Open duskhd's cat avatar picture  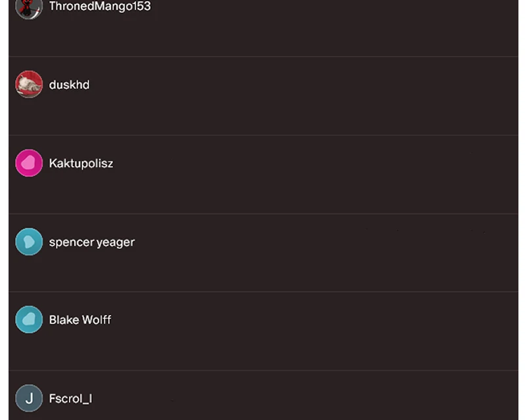tap(29, 85)
